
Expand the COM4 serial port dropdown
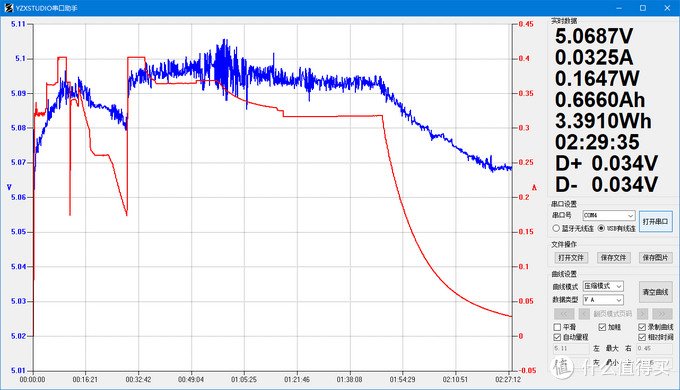tap(609, 215)
